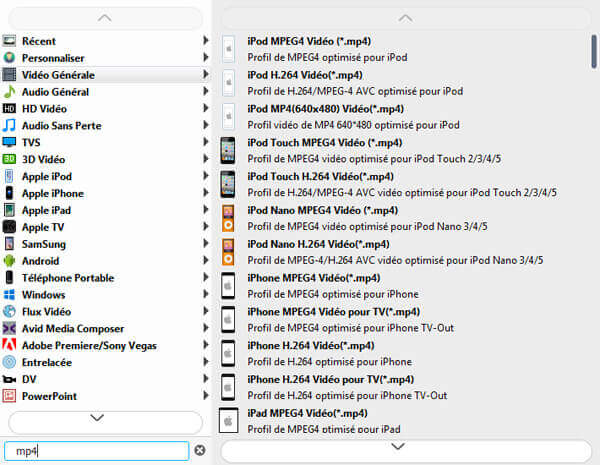
Task: Click the iPod Nano MPEG4 Vidéo device icon
Action: click(228, 218)
